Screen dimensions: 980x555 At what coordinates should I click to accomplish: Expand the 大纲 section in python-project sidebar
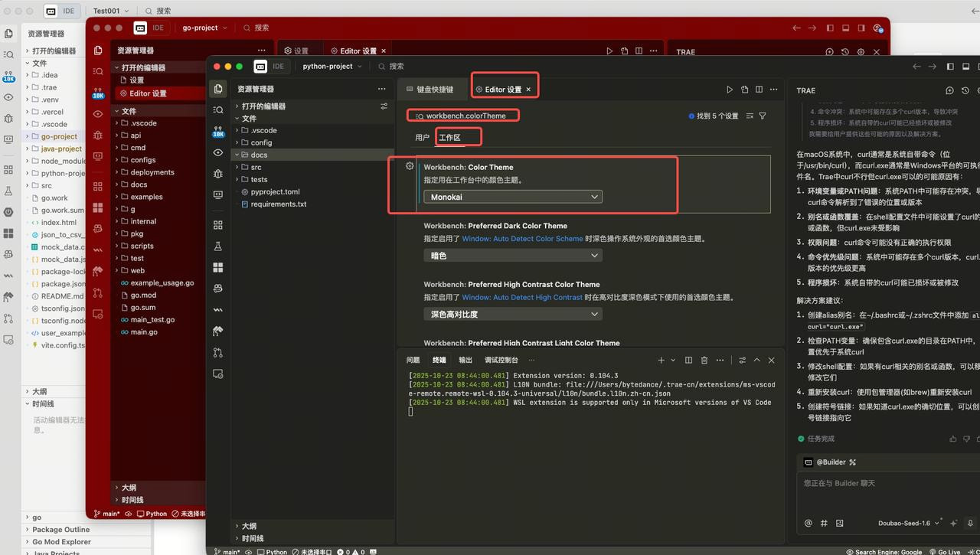pos(249,526)
